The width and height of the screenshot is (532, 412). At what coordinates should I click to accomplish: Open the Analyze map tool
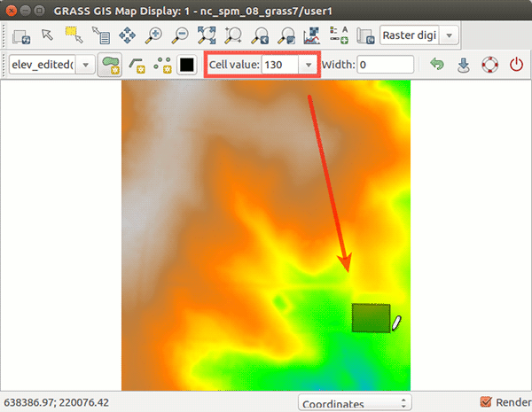click(x=312, y=36)
